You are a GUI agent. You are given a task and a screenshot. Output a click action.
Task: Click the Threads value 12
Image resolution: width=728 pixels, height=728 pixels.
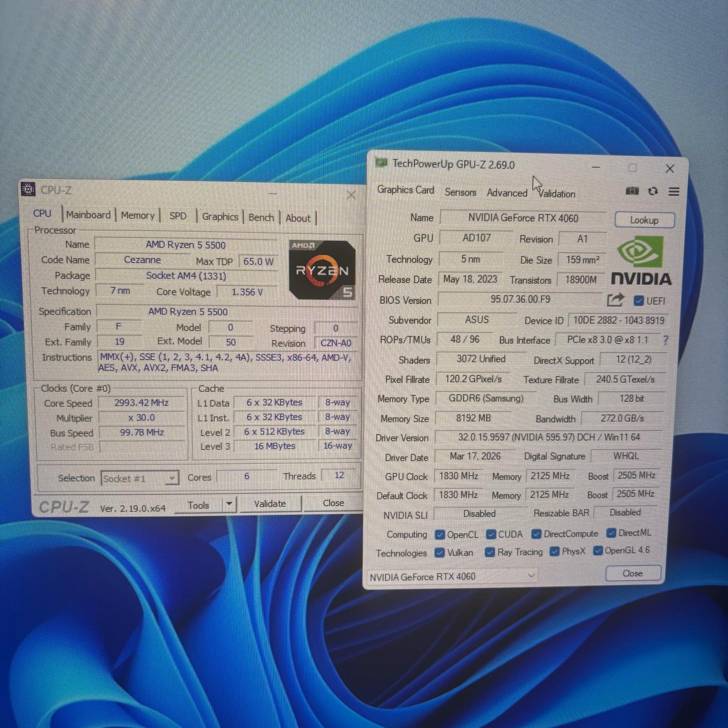(339, 475)
